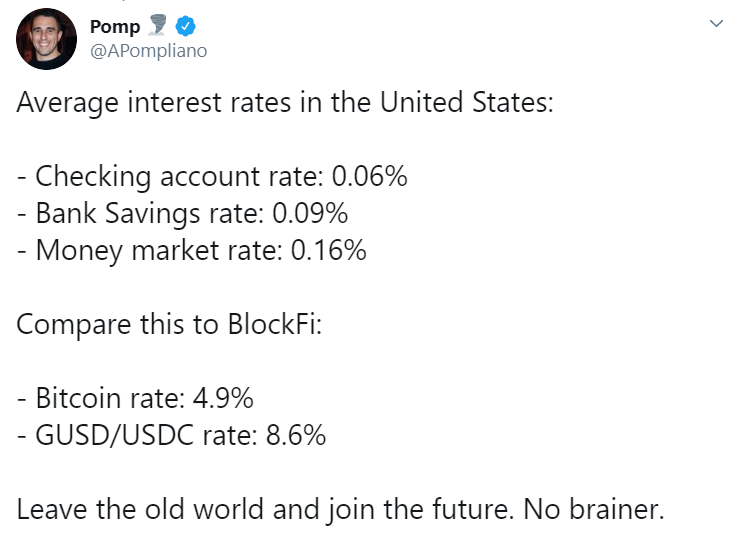Click the 4.9% Bitcoin value
The width and height of the screenshot is (737, 543).
coord(223,398)
